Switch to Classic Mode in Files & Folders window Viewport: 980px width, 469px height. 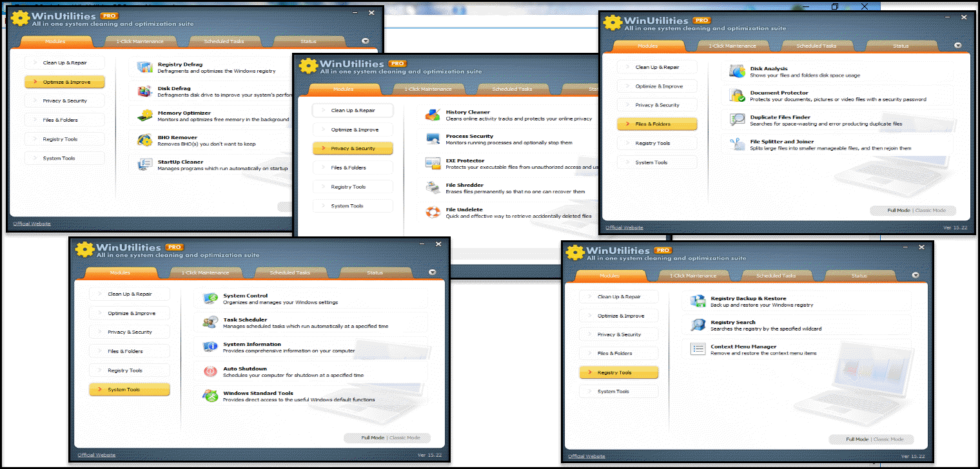point(930,211)
